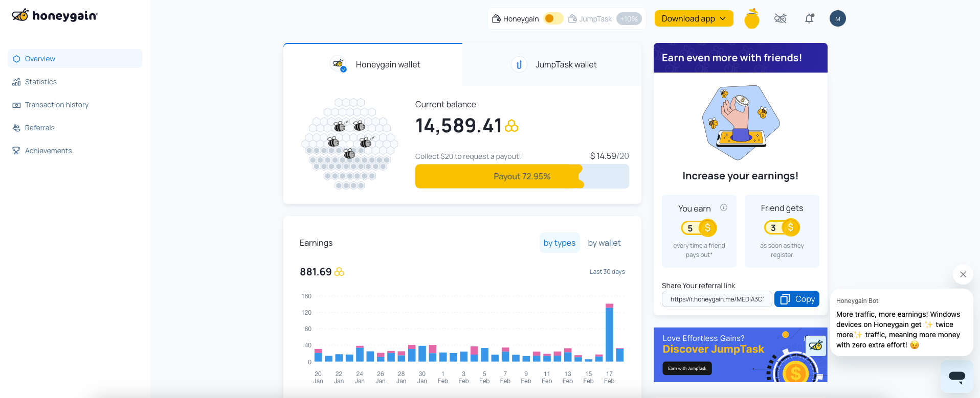The height and width of the screenshot is (398, 980).
Task: Open Statistics in the sidebar
Action: pyautogui.click(x=41, y=82)
